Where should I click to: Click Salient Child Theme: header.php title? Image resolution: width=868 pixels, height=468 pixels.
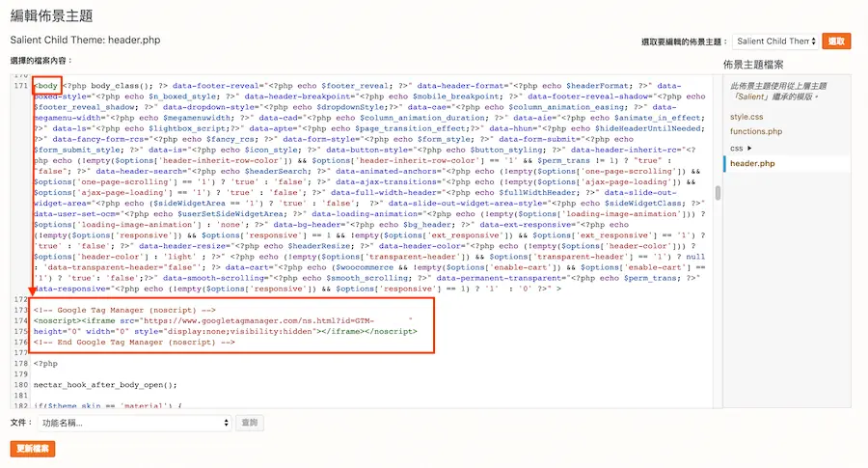(85, 40)
